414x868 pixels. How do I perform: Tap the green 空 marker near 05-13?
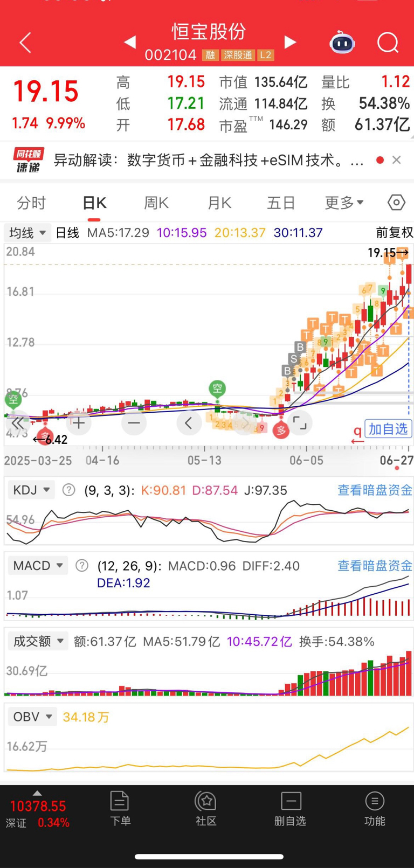[217, 388]
